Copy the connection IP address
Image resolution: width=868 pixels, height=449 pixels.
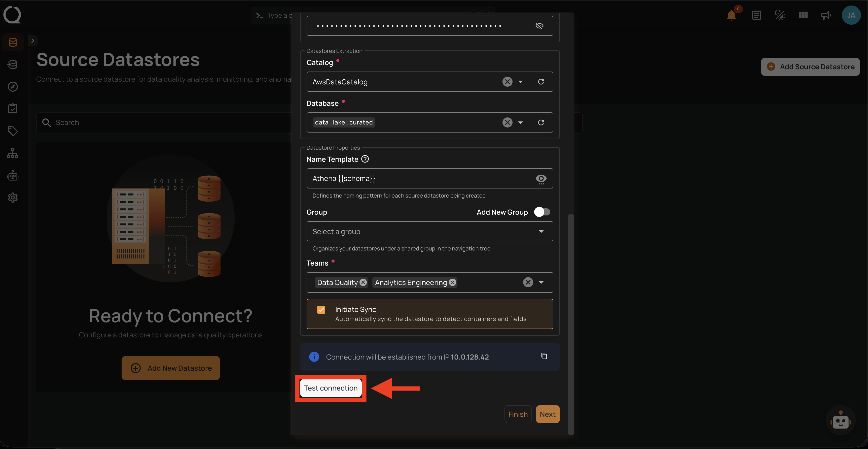click(x=544, y=356)
